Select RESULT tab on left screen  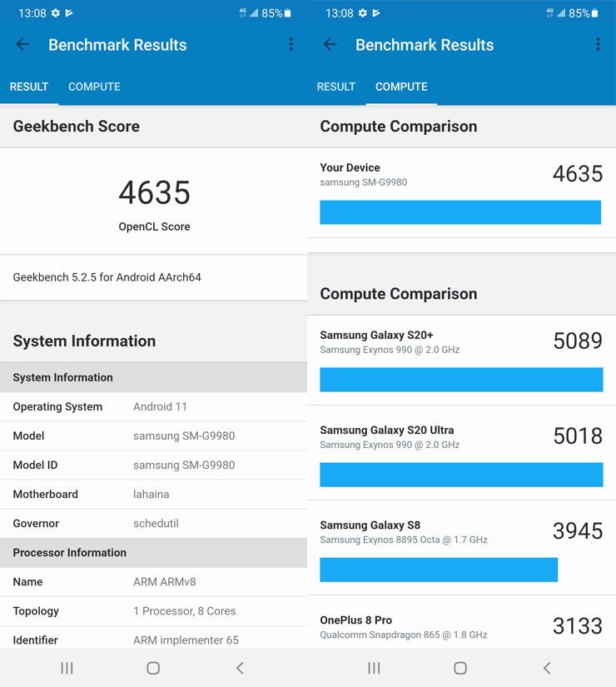29,87
